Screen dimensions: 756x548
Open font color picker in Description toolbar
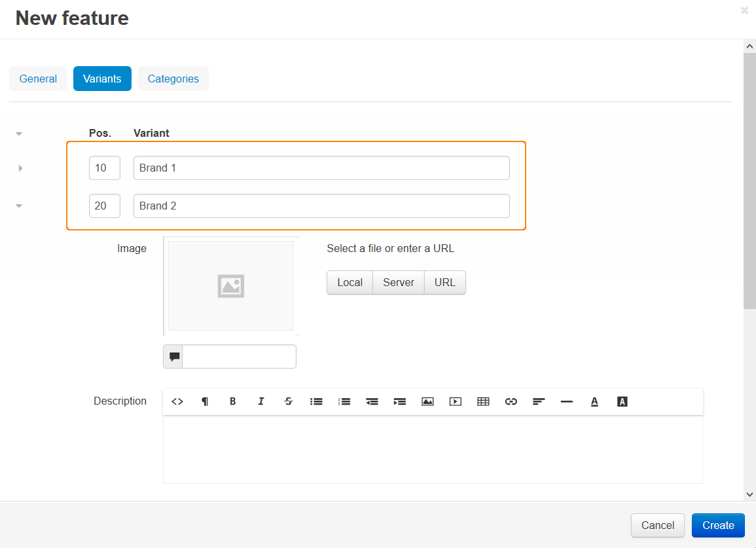click(x=594, y=401)
